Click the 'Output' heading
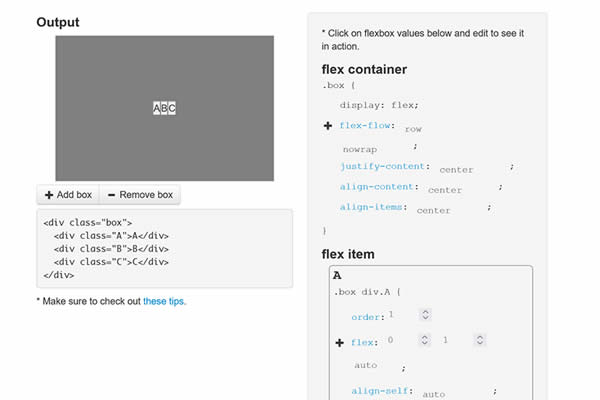 (58, 22)
